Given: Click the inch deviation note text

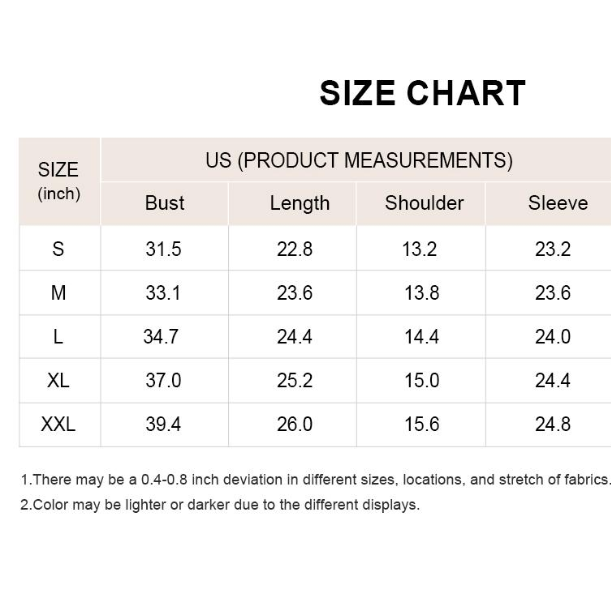Looking at the screenshot, I should point(315,480).
